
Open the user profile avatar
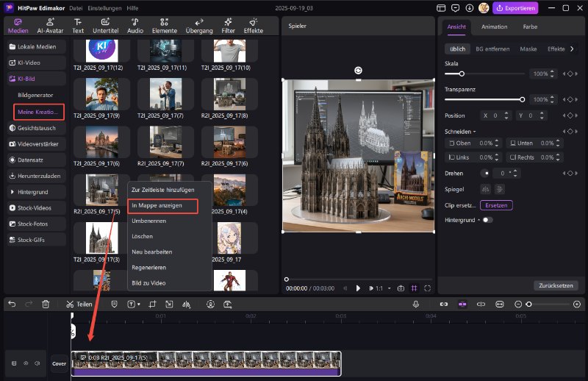[484, 8]
